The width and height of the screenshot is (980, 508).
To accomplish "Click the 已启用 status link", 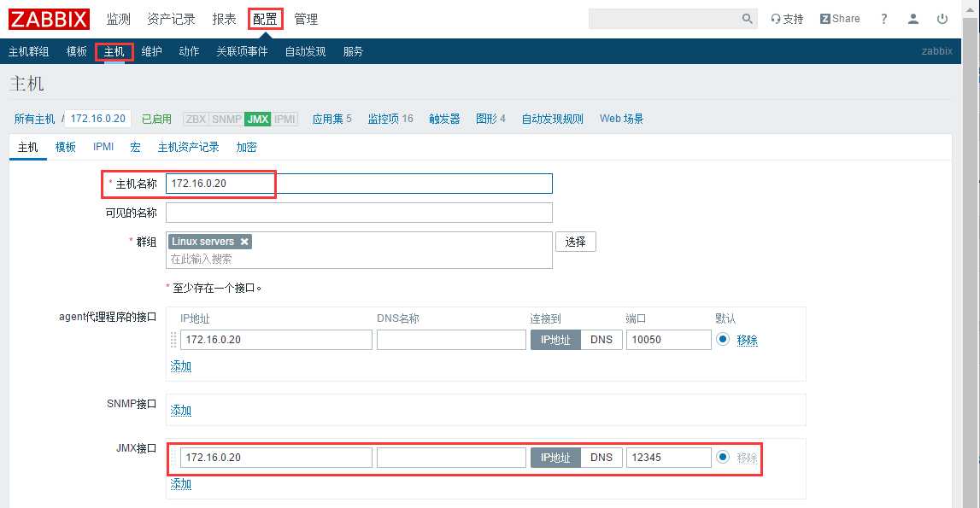I will (x=157, y=119).
